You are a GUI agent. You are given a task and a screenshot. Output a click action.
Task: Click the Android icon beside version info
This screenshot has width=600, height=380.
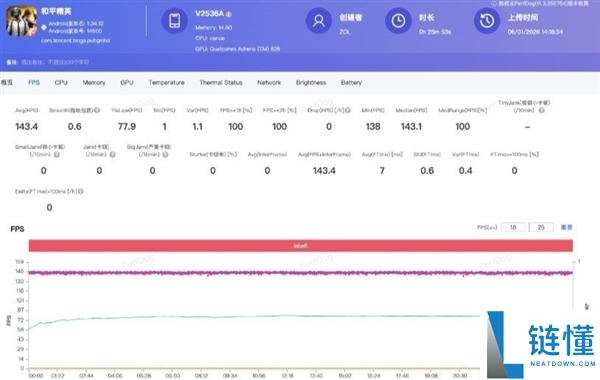(x=44, y=27)
